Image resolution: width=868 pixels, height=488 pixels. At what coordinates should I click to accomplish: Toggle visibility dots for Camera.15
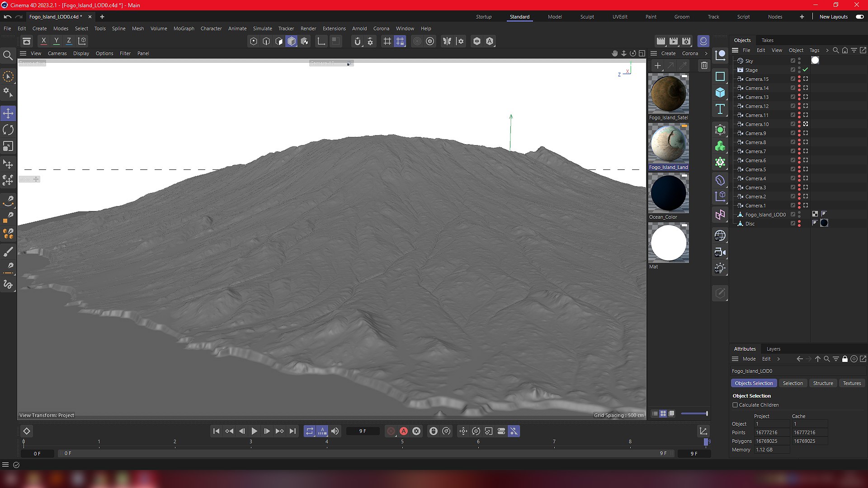pyautogui.click(x=799, y=79)
